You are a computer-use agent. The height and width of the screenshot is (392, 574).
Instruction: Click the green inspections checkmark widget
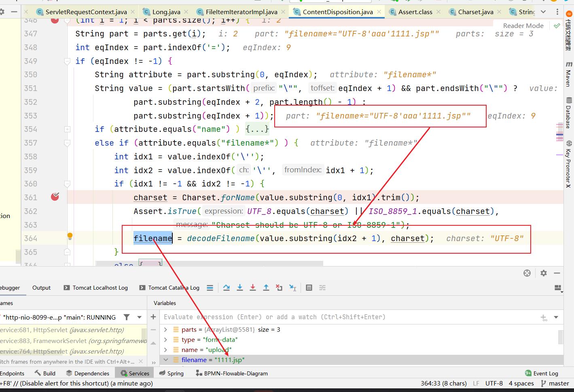point(557,25)
